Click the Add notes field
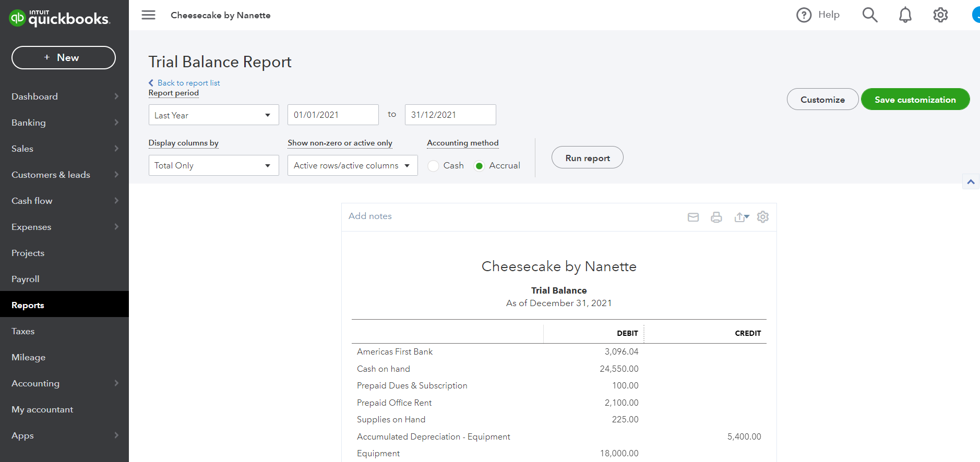The height and width of the screenshot is (462, 980). point(370,216)
